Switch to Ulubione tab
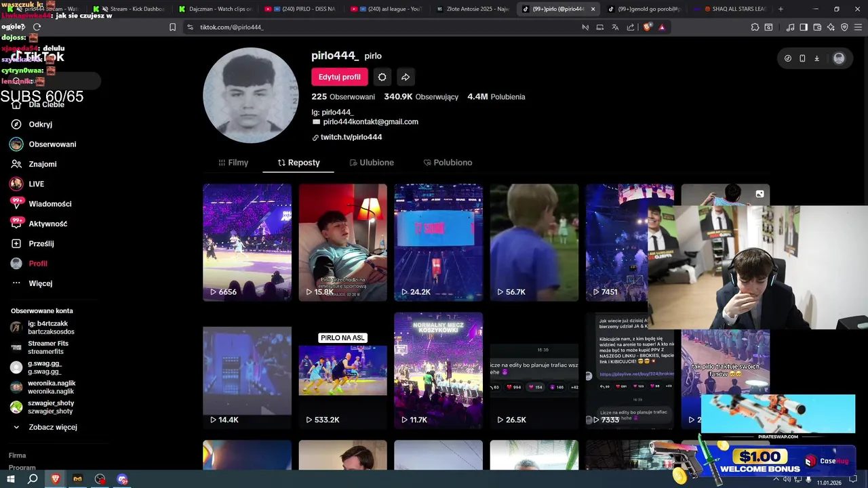 [372, 163]
